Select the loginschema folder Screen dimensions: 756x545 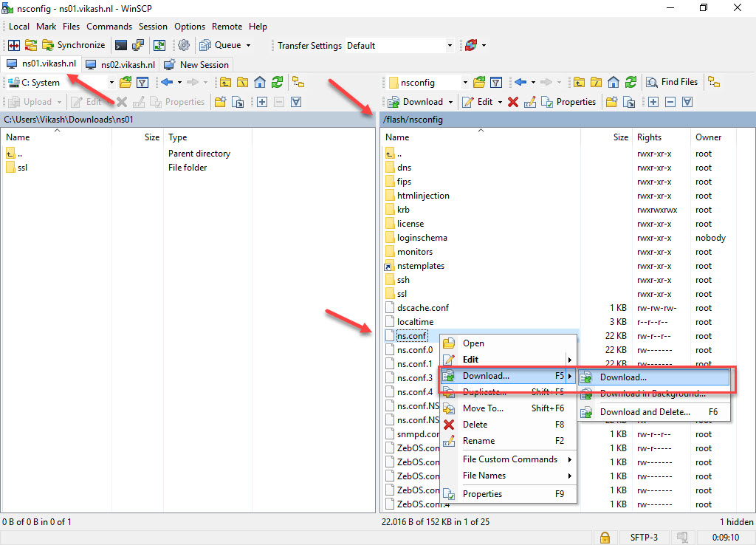422,238
